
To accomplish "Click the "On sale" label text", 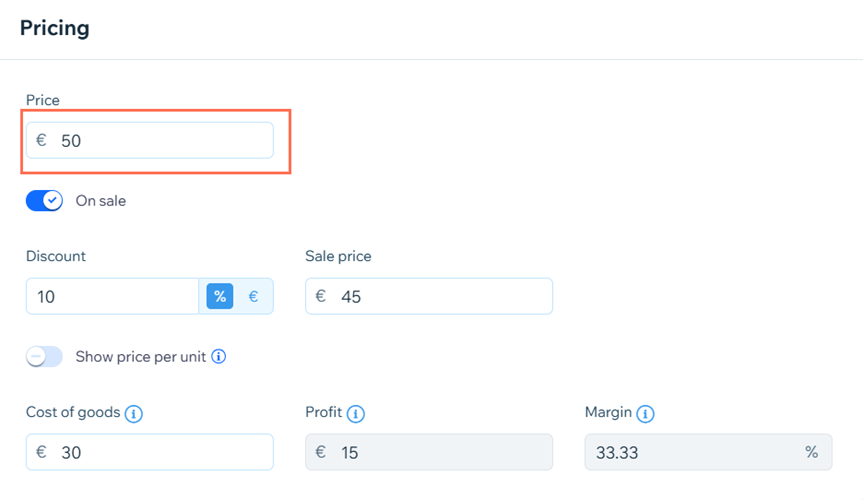I will 101,201.
